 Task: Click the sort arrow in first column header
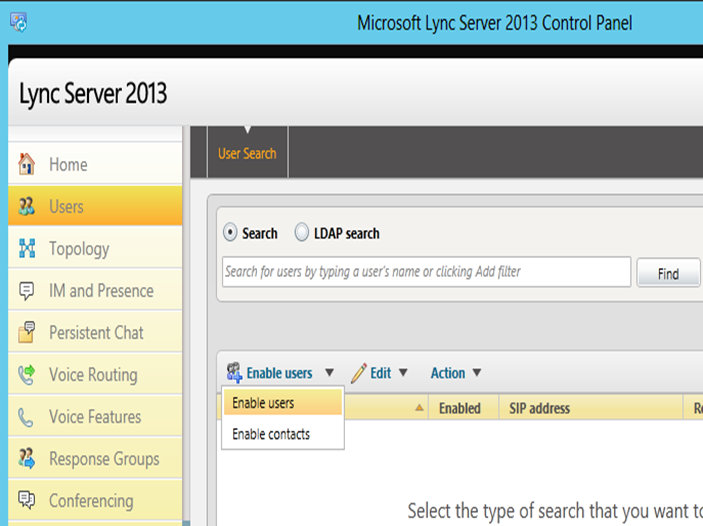(419, 408)
